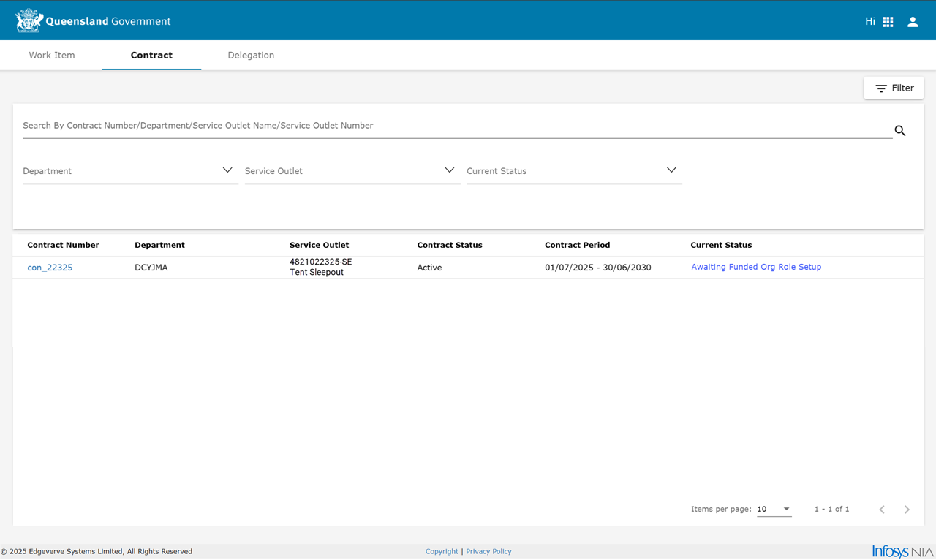This screenshot has height=560, width=936.
Task: Go to next page arrow
Action: tap(907, 510)
